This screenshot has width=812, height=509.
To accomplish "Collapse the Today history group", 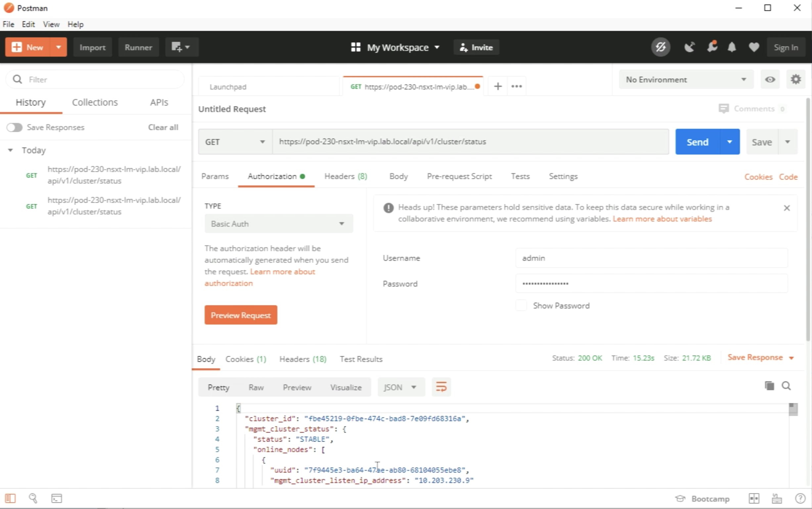I will click(11, 150).
